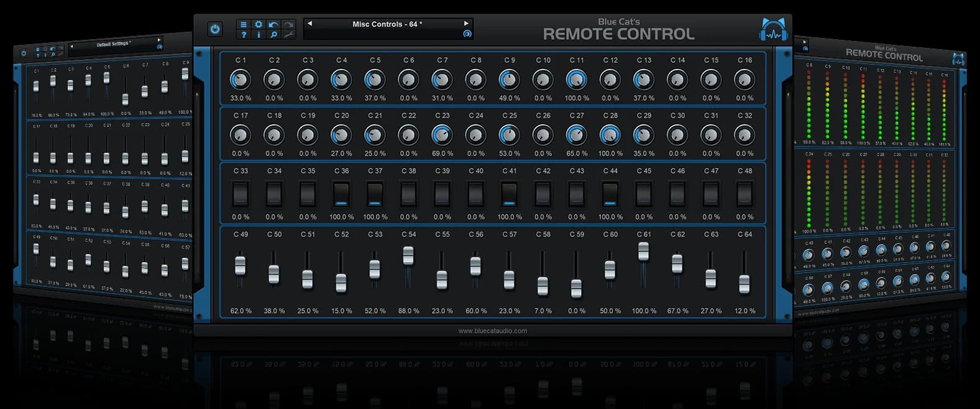Click knob C 16
The image size is (980, 409).
744,80
